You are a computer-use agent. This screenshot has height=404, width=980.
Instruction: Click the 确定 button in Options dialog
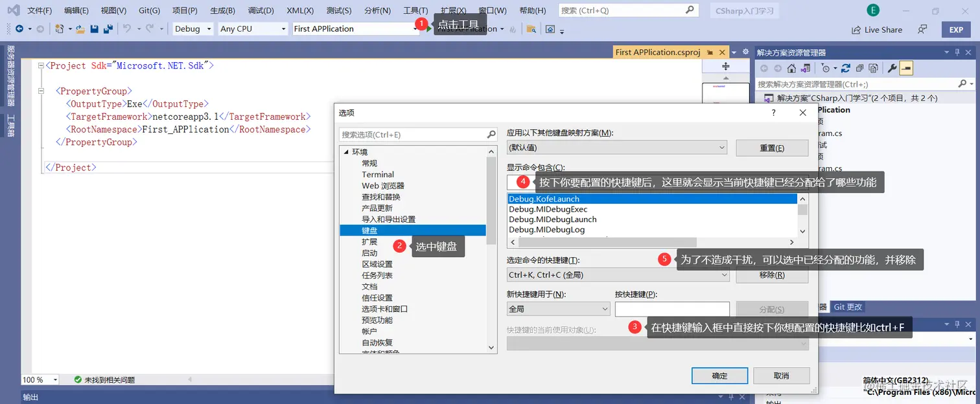[x=719, y=376]
